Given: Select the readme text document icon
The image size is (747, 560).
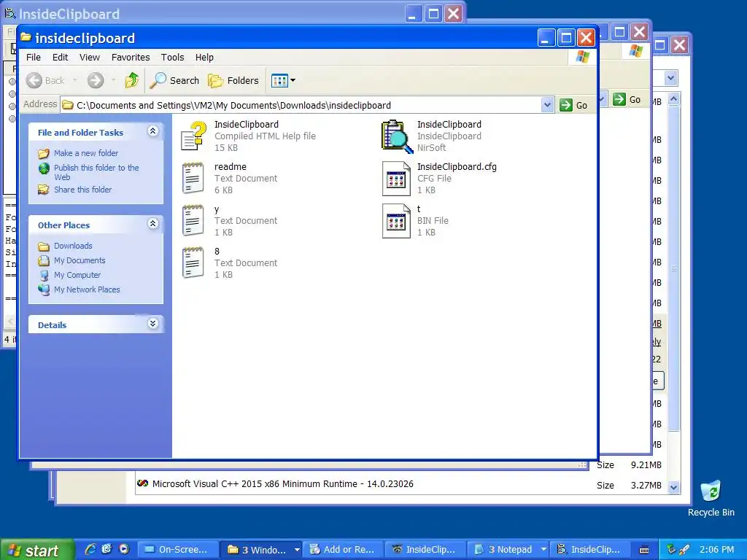Looking at the screenshot, I should point(193,178).
